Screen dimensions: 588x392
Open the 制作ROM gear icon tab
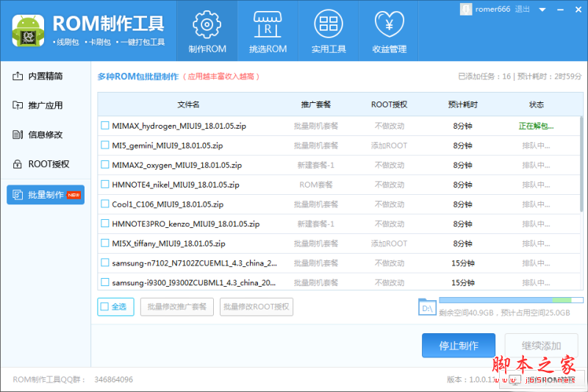pyautogui.click(x=207, y=31)
